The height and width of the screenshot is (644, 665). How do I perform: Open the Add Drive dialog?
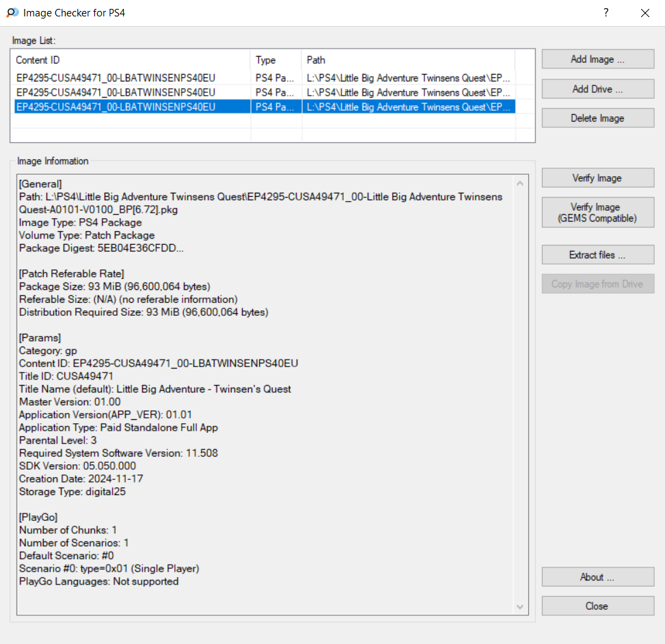pyautogui.click(x=597, y=89)
